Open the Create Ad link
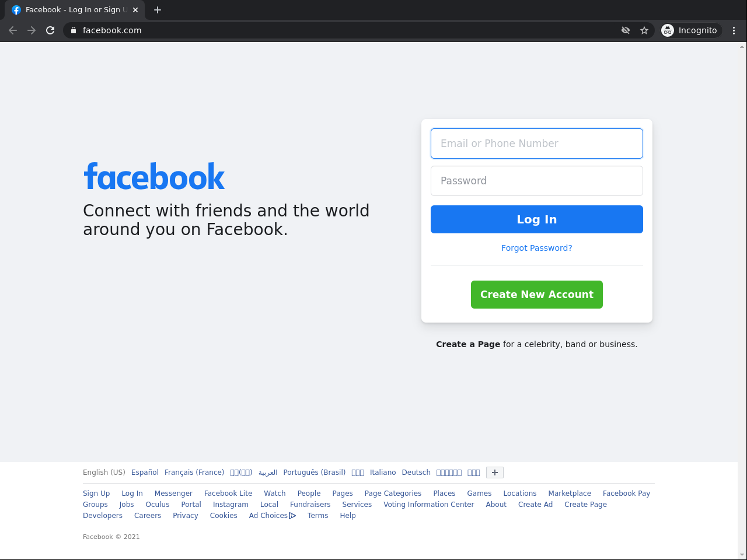The height and width of the screenshot is (560, 747). pos(535,505)
